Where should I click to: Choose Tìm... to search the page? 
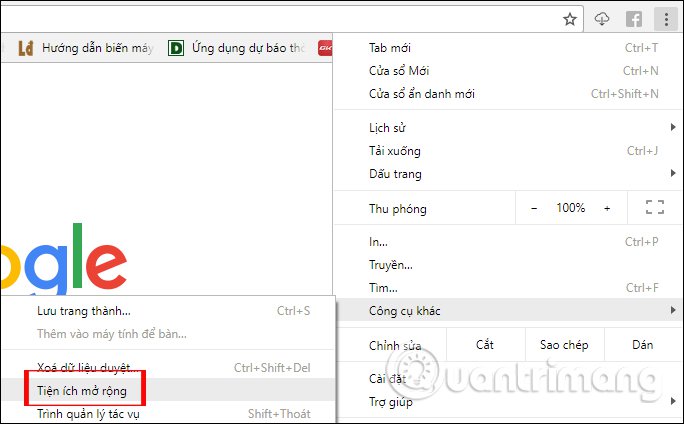(508, 288)
